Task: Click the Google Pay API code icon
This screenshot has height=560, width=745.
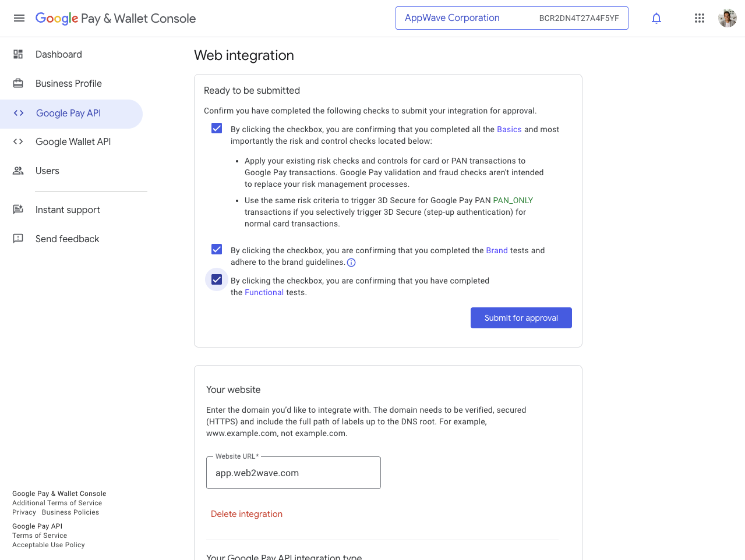Action: coord(19,113)
